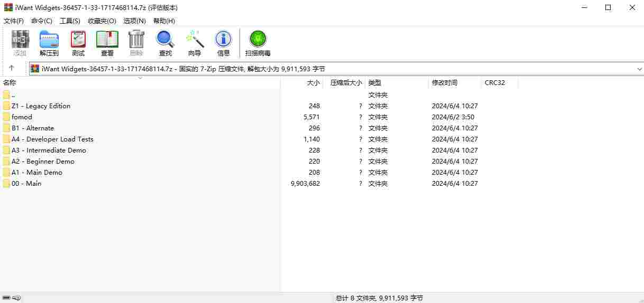Click the folder icon of A3 - Intermediate Demo

pos(6,150)
